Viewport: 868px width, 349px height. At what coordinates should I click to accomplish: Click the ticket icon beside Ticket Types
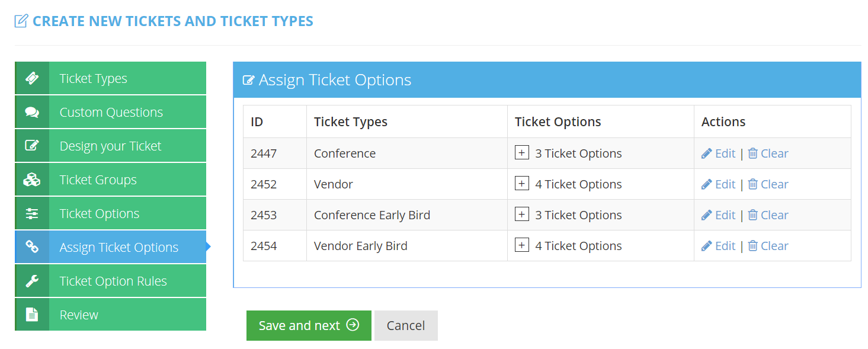click(x=32, y=78)
